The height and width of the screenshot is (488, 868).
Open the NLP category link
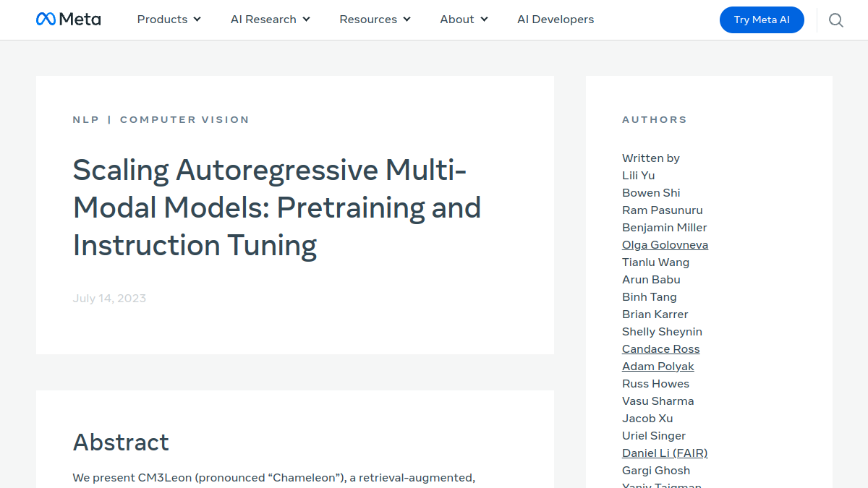[x=86, y=119]
